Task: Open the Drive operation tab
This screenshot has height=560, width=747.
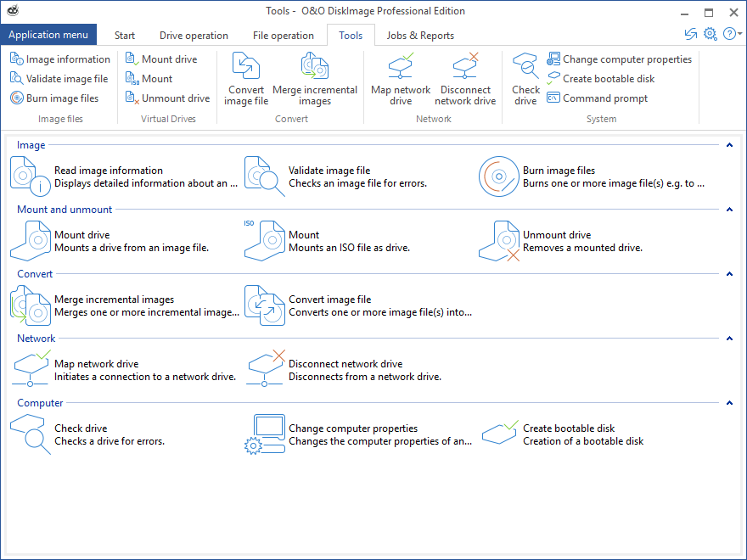Action: point(194,36)
